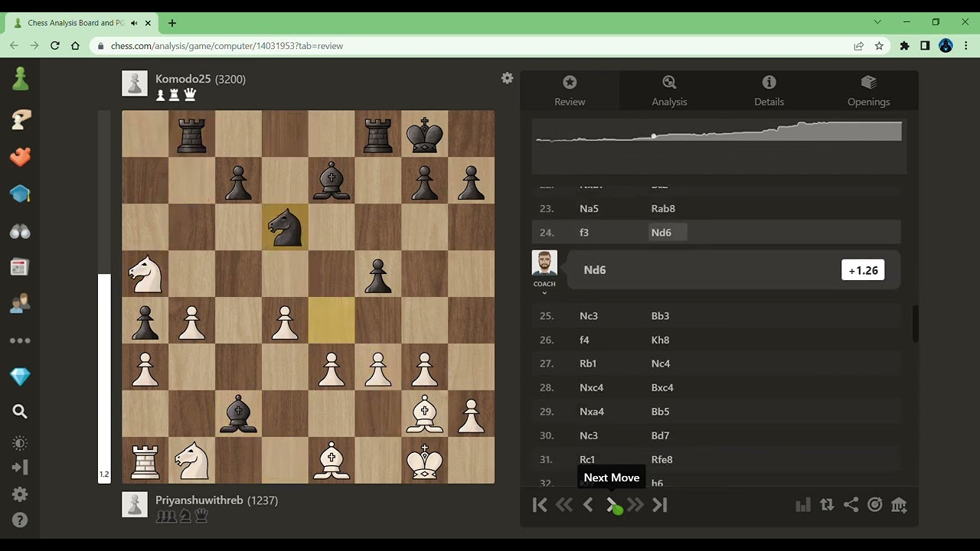Open the Learn graduation cap icon

20,194
